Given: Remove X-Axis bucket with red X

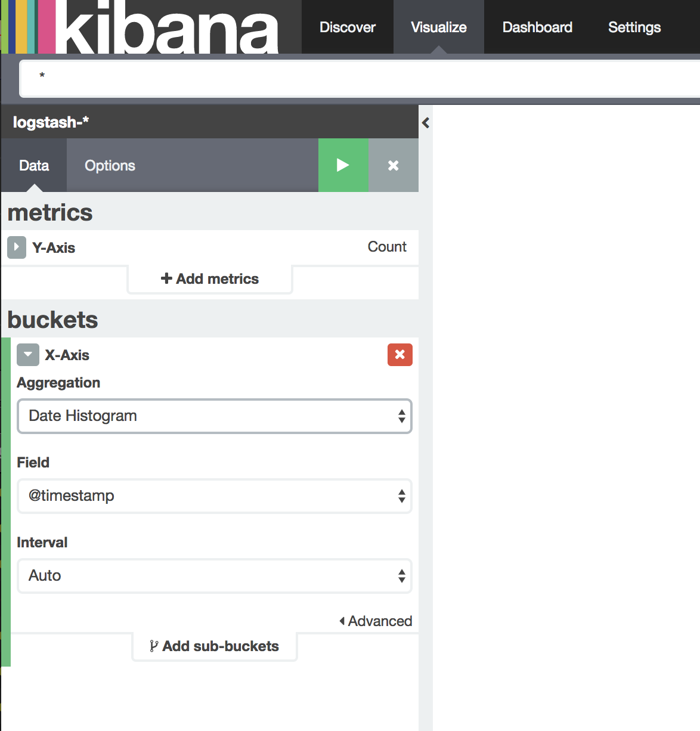Looking at the screenshot, I should point(400,355).
